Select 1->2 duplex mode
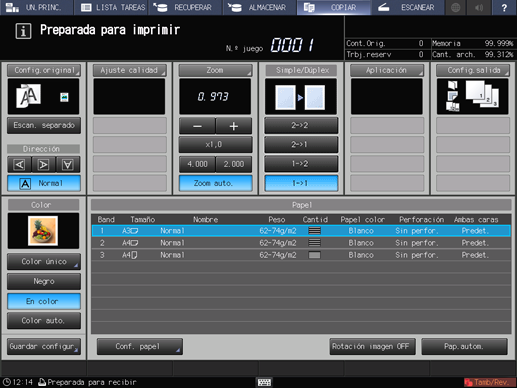This screenshot has width=517, height=388. coord(301,164)
